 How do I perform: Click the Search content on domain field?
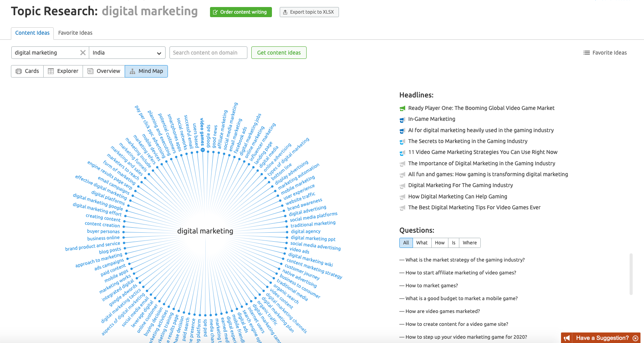click(x=208, y=53)
